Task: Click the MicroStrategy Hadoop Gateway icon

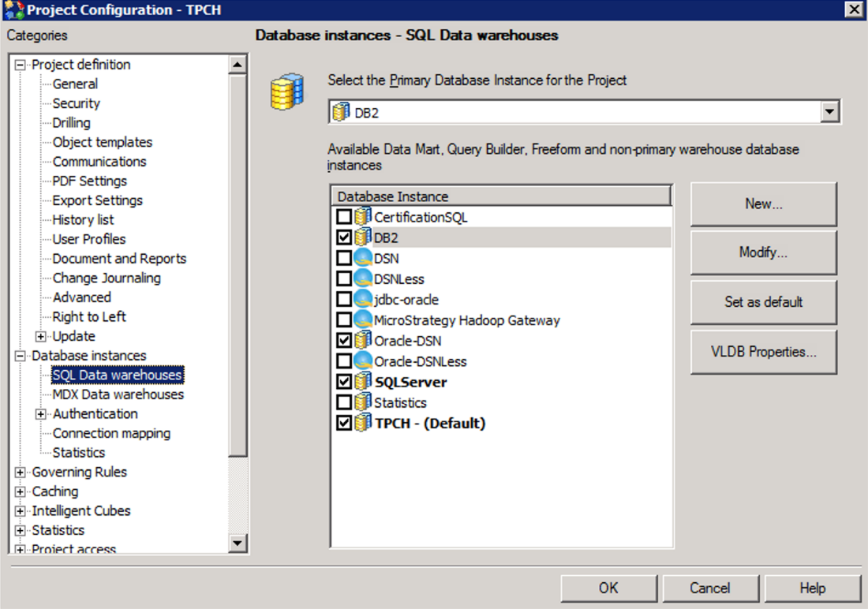Action: click(363, 319)
